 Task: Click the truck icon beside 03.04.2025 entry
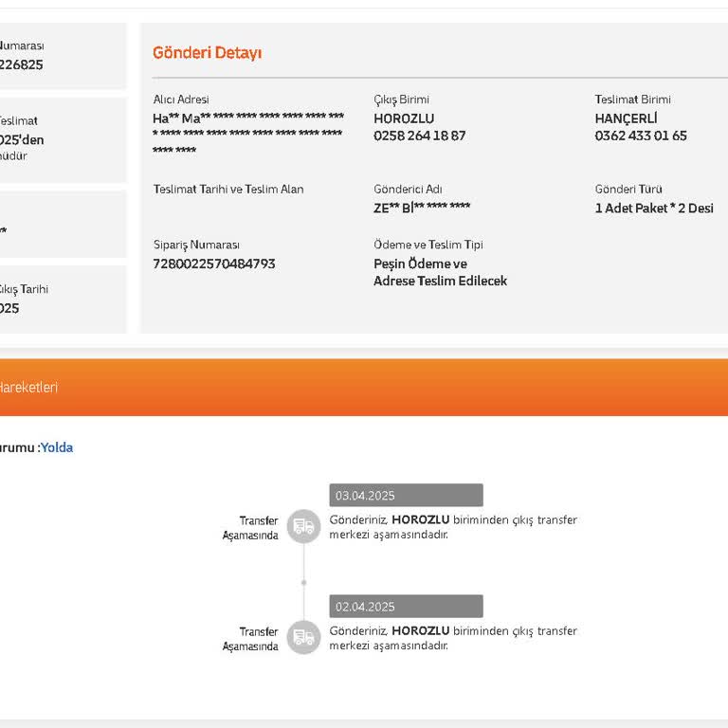coord(303,526)
